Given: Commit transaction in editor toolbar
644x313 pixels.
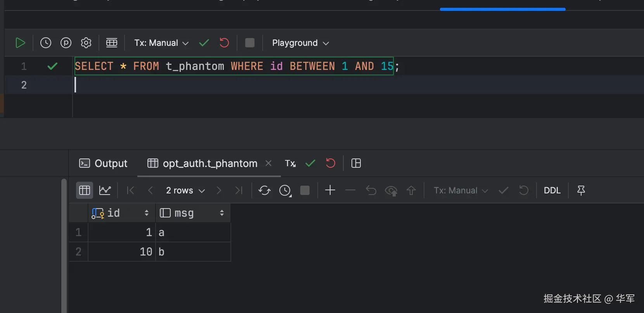Looking at the screenshot, I should [x=204, y=43].
